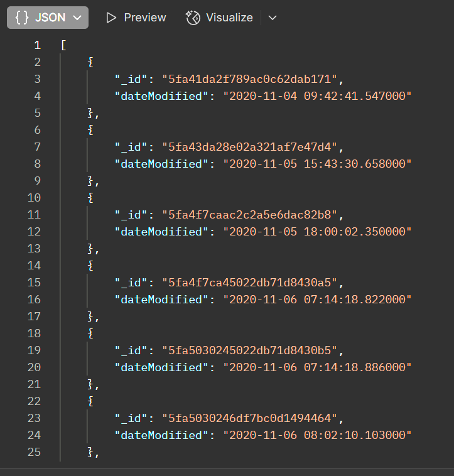Click the curly braces JSON format icon
The height and width of the screenshot is (476, 454).
click(23, 18)
